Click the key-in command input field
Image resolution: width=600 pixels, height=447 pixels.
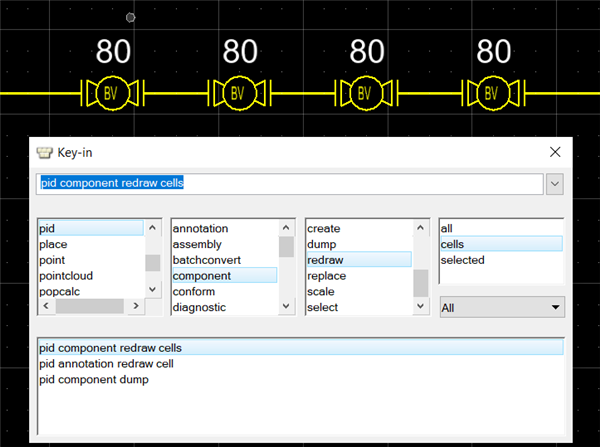point(290,184)
